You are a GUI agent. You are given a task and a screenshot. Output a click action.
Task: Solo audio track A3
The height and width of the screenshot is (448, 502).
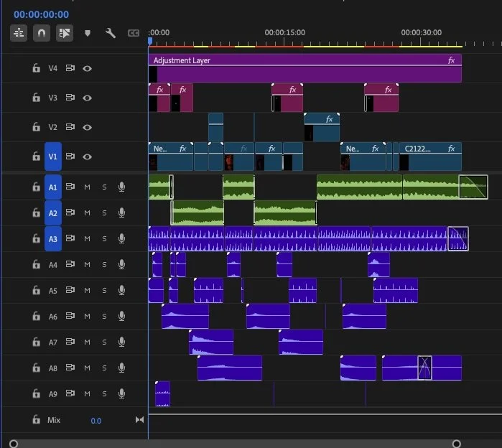[x=104, y=239]
